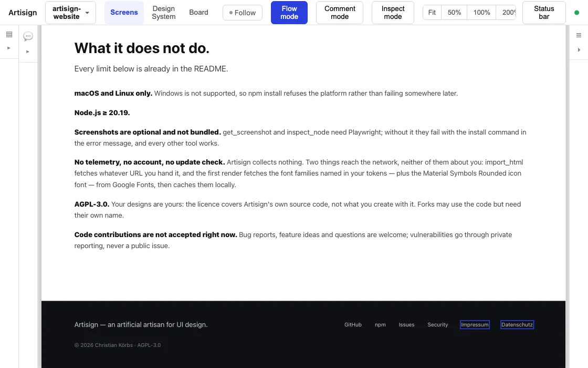The height and width of the screenshot is (368, 588).
Task: Open the Security footer link
Action: click(438, 325)
